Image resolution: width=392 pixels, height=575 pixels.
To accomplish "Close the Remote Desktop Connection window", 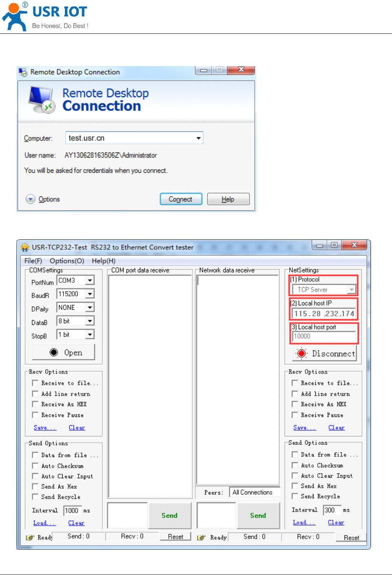I will (241, 70).
